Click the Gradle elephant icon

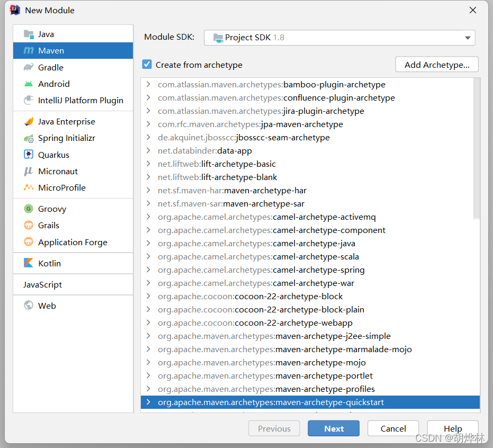29,67
